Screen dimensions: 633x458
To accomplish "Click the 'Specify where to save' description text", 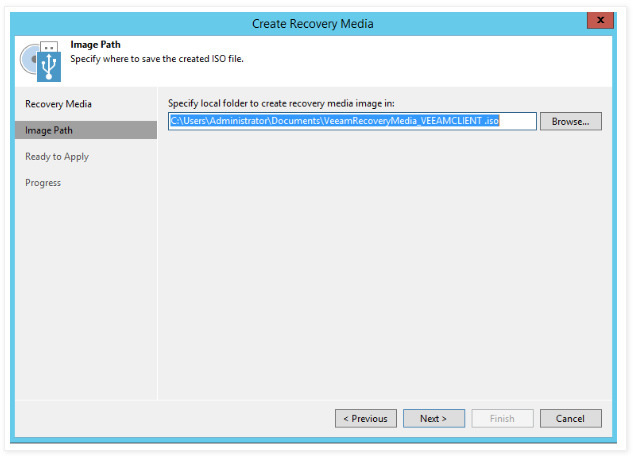I will coord(157,59).
